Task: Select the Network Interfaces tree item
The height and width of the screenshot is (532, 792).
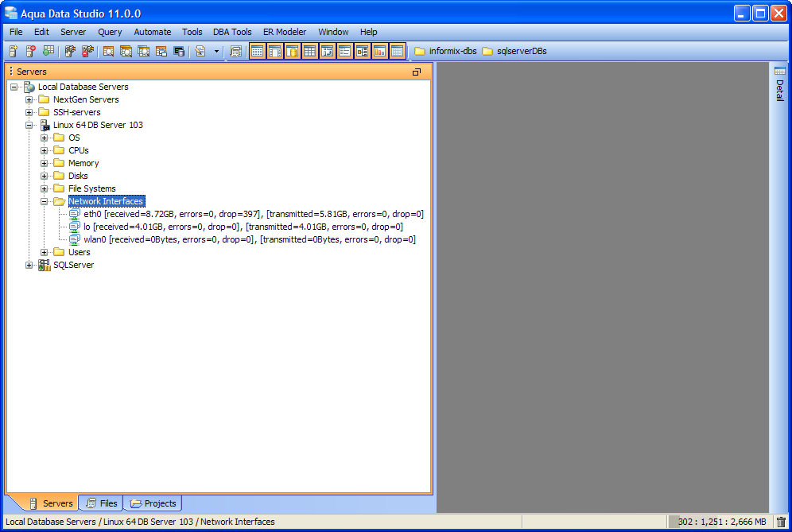Action: tap(106, 201)
